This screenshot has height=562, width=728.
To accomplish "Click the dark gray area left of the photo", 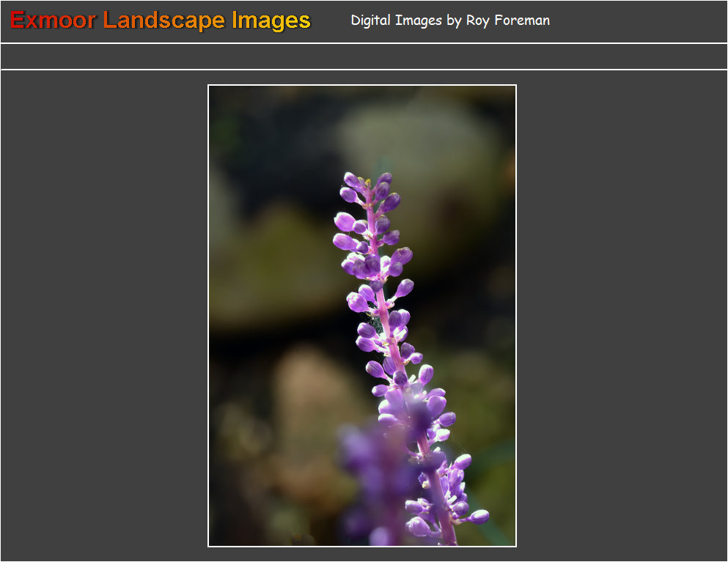I will (103, 315).
